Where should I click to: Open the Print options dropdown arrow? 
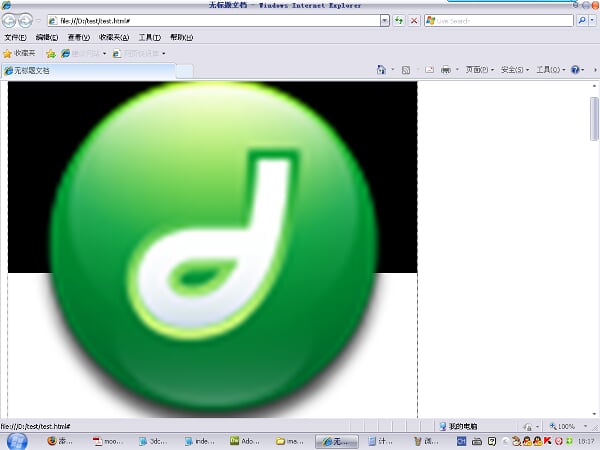point(457,70)
